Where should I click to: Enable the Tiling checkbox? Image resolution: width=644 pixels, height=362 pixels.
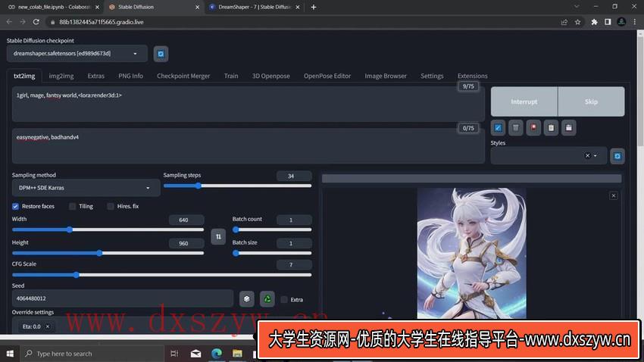tap(72, 207)
